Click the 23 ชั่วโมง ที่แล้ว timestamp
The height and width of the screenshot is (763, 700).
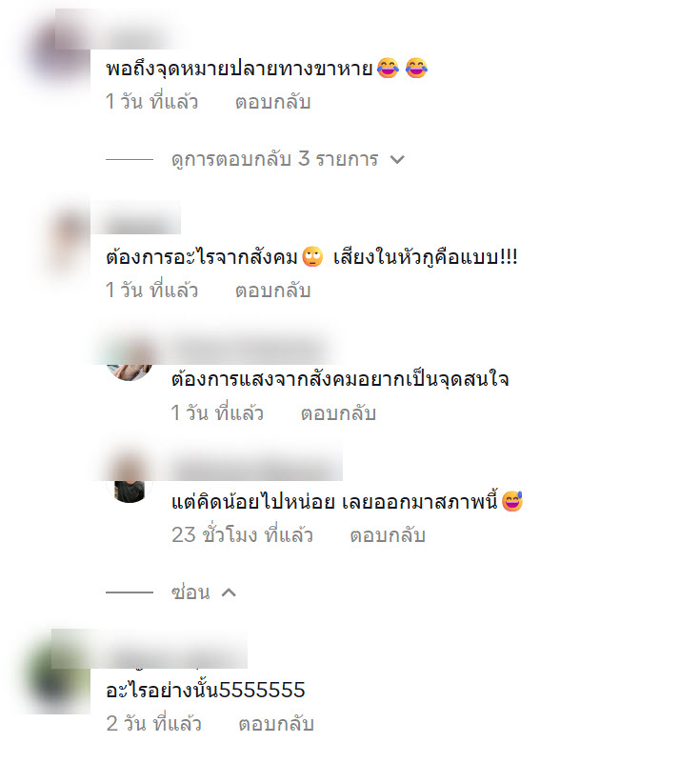[x=242, y=535]
